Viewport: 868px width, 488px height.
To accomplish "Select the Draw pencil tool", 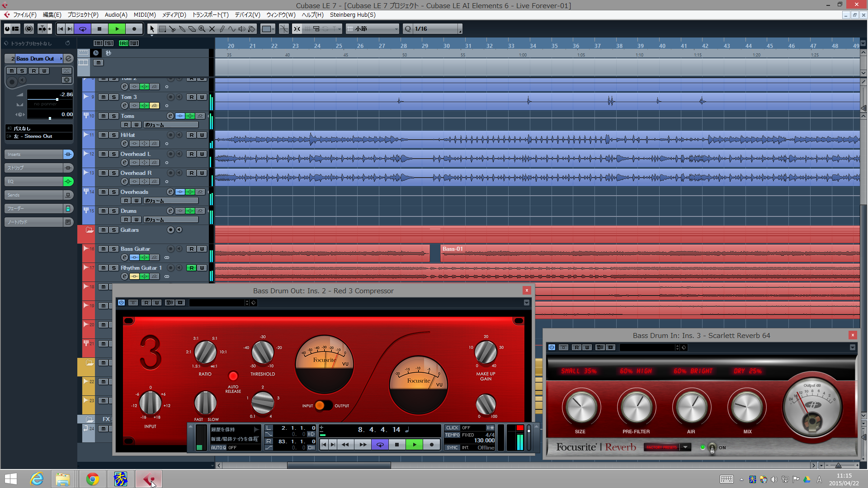I will (222, 29).
